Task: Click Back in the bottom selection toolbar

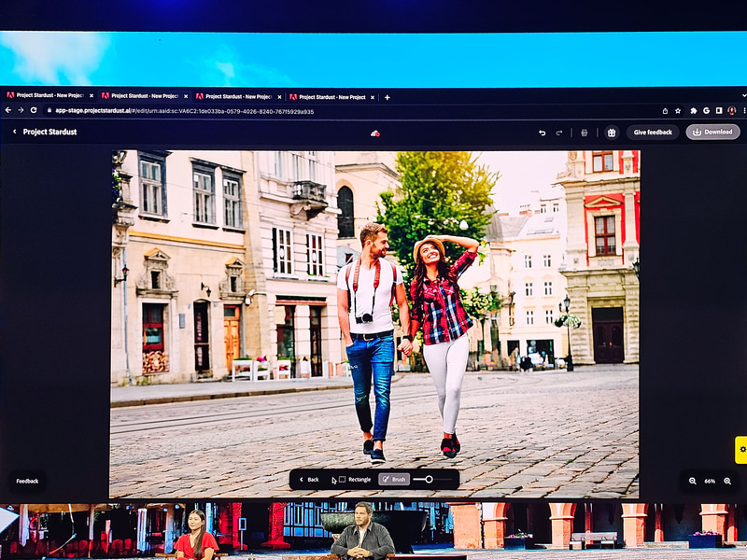Action: (309, 480)
